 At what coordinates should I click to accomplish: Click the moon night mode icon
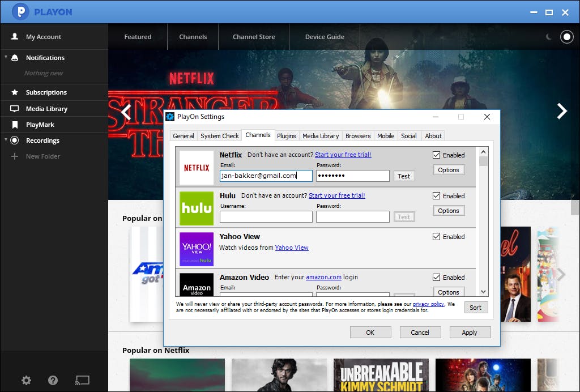click(549, 37)
